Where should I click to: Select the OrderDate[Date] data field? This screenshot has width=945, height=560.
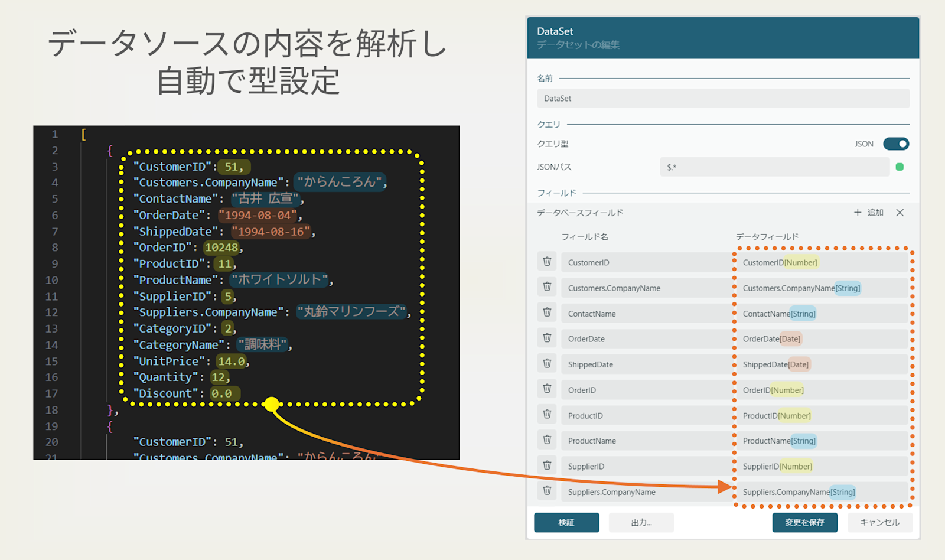(822, 338)
